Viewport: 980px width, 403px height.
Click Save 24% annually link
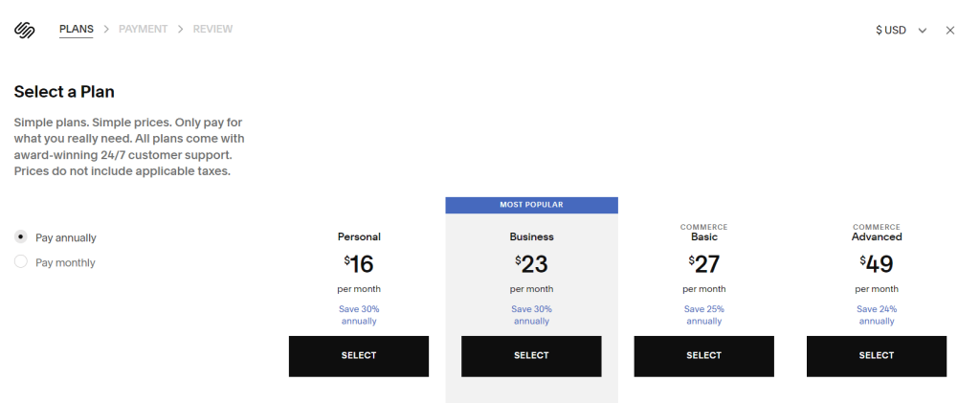pos(877,315)
